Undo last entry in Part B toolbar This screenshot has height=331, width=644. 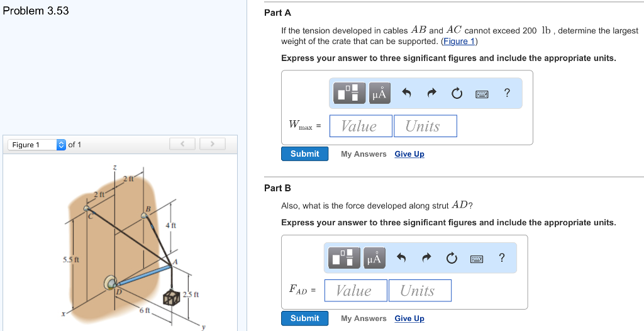401,258
